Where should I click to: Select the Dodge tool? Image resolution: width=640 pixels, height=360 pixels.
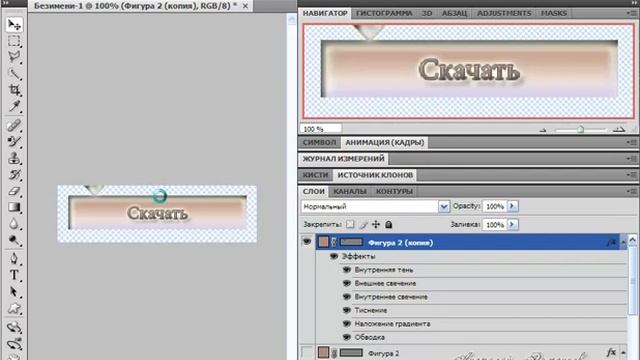click(14, 240)
